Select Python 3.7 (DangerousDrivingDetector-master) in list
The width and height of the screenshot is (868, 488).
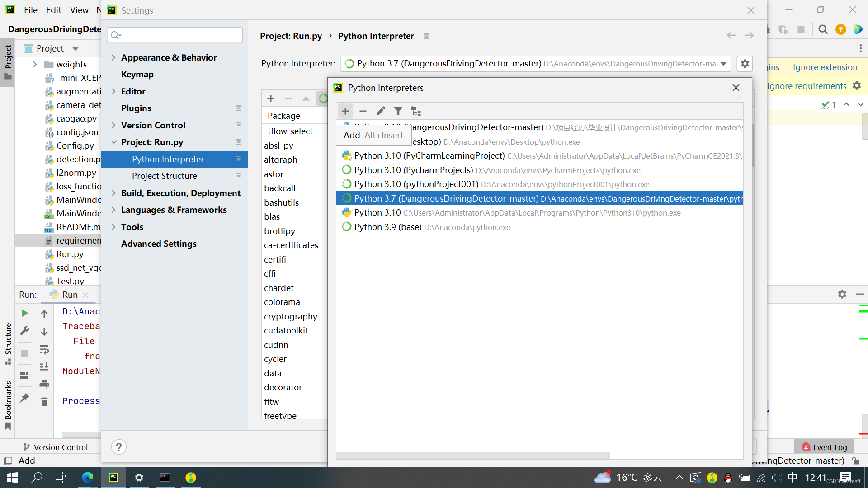pyautogui.click(x=540, y=198)
